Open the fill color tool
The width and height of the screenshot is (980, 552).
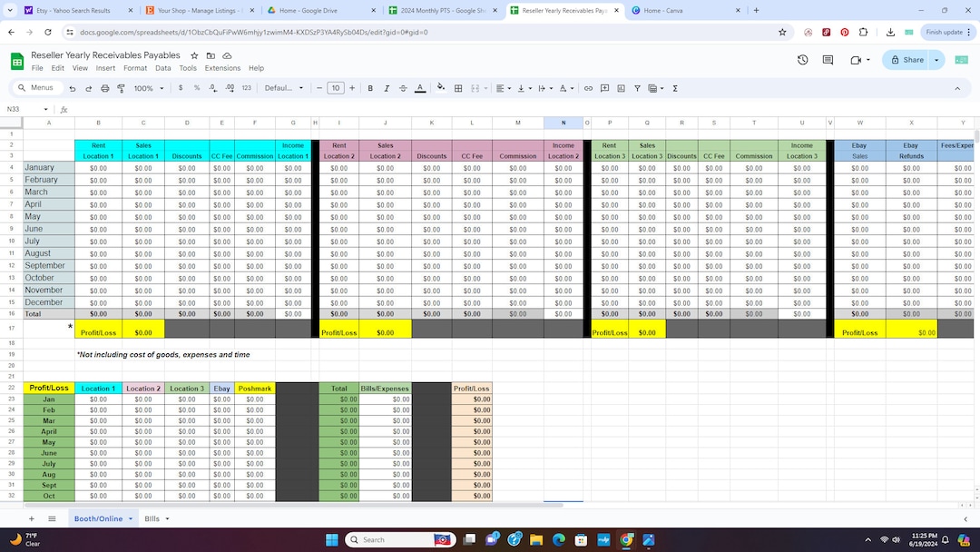[439, 88]
